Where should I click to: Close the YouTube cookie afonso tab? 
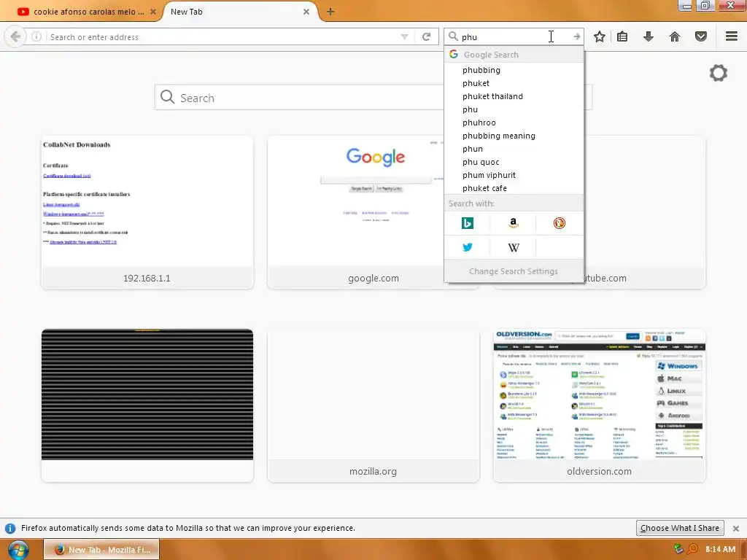pos(153,12)
